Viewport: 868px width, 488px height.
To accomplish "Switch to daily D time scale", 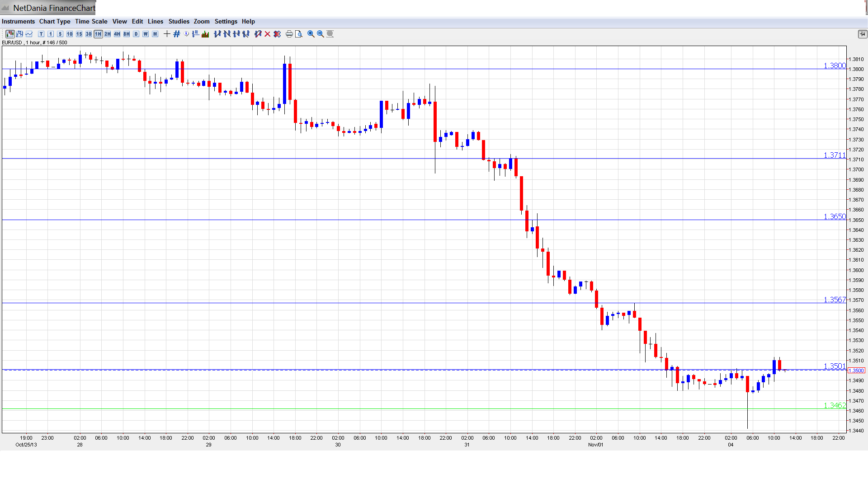I will point(136,34).
